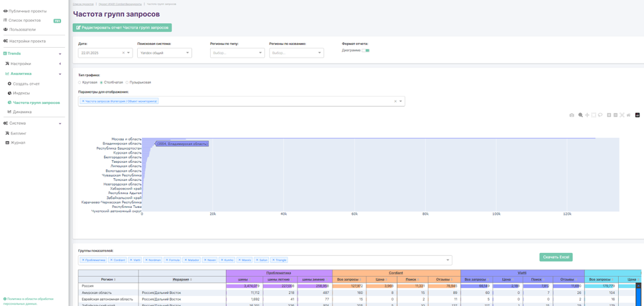Remove the Cordiant tag from Группы показателей
This screenshot has height=306, width=644.
tap(111, 260)
